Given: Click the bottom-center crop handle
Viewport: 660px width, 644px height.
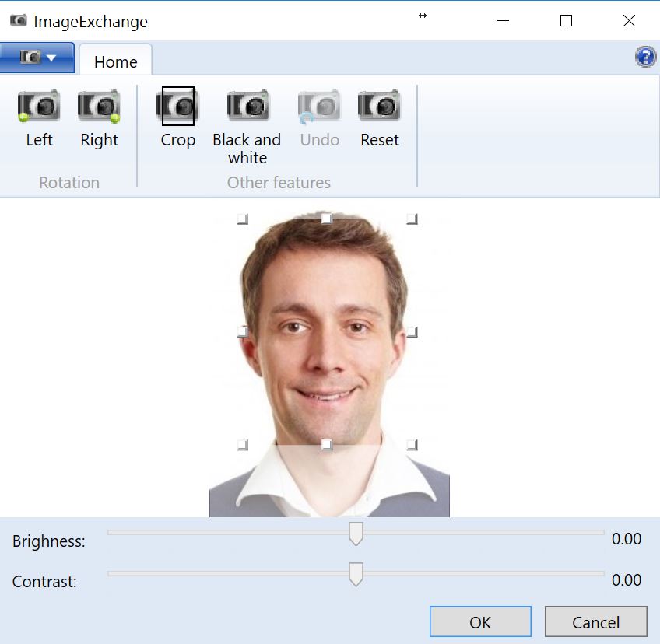Looking at the screenshot, I should [x=327, y=444].
